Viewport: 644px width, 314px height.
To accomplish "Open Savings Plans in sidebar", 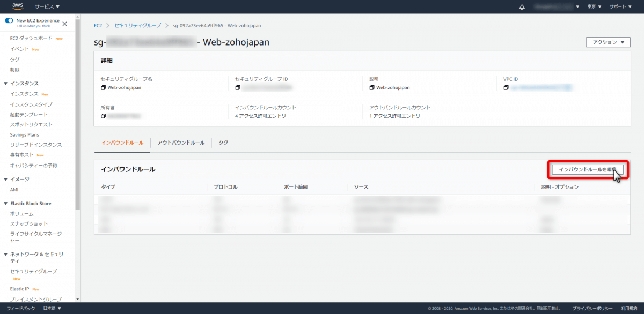I will [24, 134].
